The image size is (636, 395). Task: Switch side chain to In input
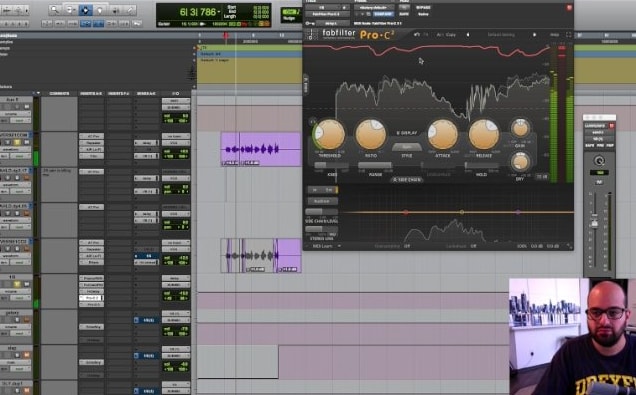[314, 189]
